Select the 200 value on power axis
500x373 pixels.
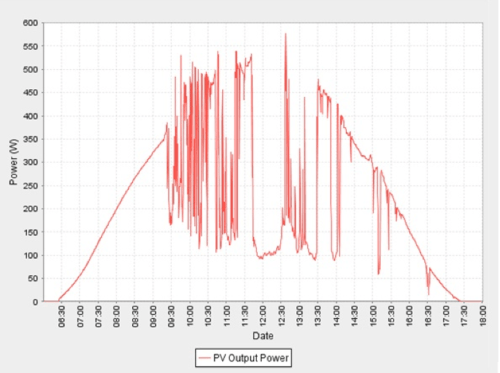(x=31, y=209)
